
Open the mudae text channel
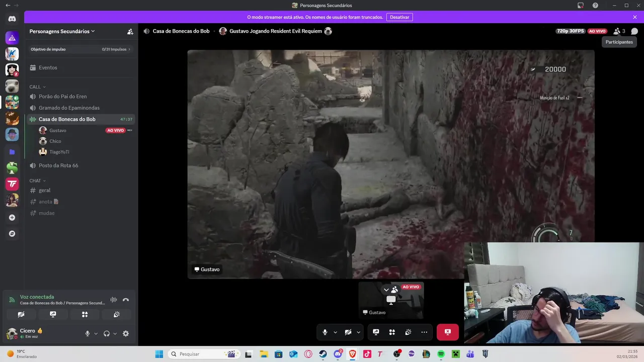[81, 213]
